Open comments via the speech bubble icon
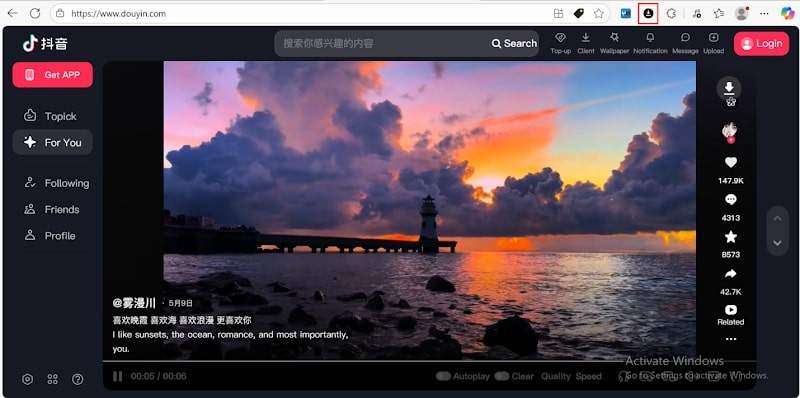This screenshot has width=800, height=398. tap(731, 200)
